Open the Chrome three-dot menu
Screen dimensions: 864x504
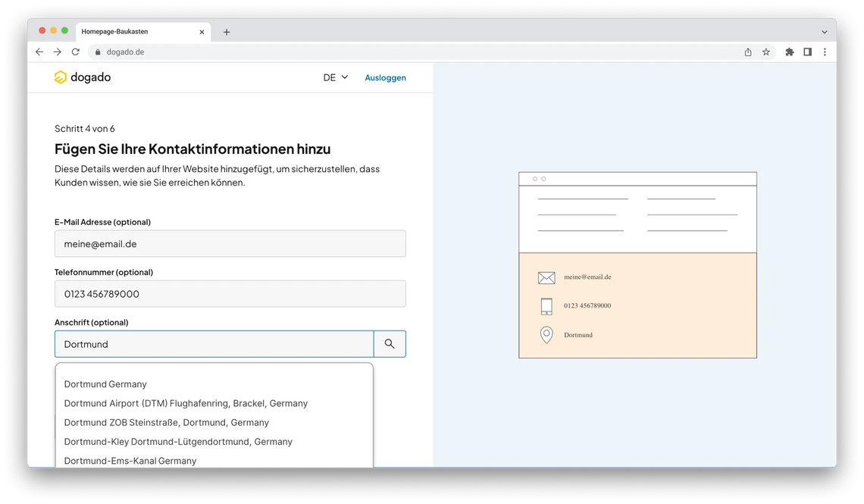pos(825,52)
